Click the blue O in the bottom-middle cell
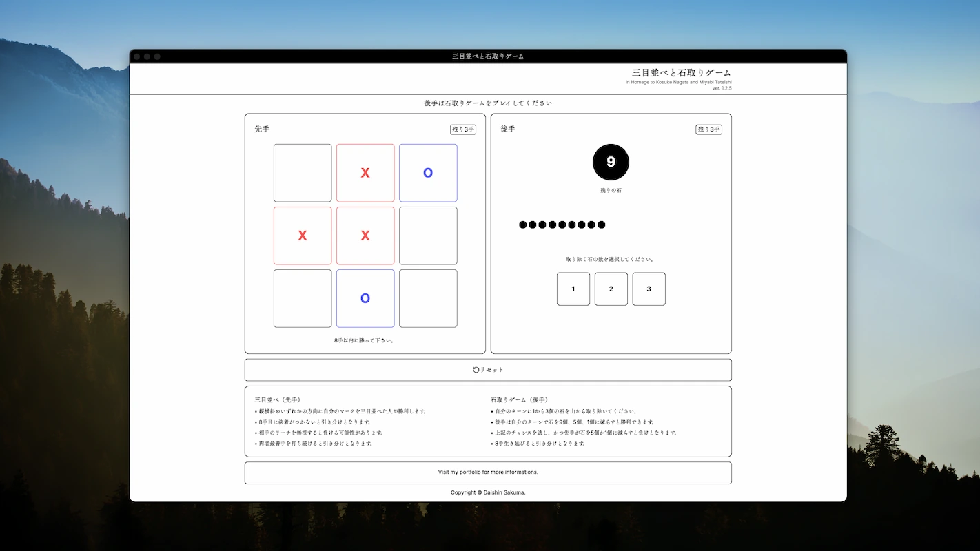The image size is (980, 551). (365, 298)
